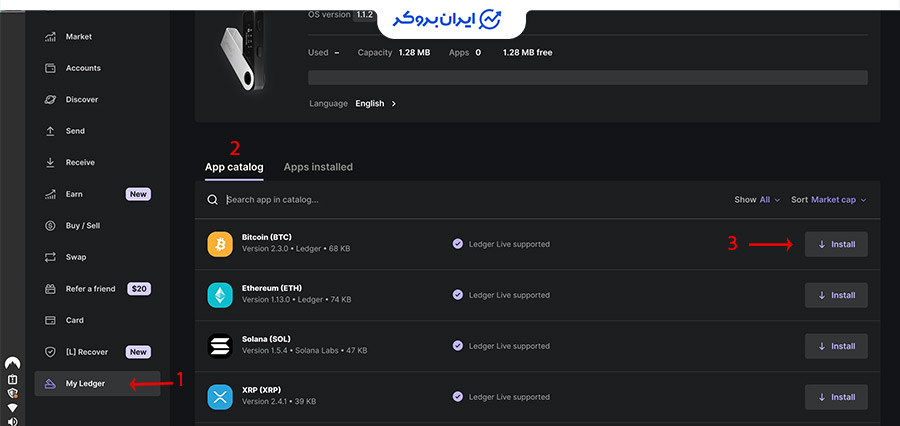900x426 pixels.
Task: Click the Solana (SOL) app icon
Action: (x=219, y=346)
